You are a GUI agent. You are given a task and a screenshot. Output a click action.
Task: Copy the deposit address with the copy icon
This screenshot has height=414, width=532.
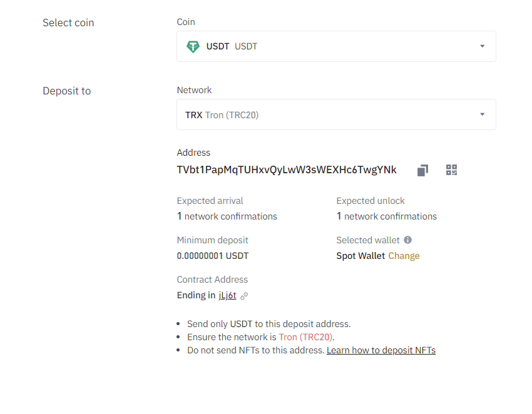coord(422,170)
